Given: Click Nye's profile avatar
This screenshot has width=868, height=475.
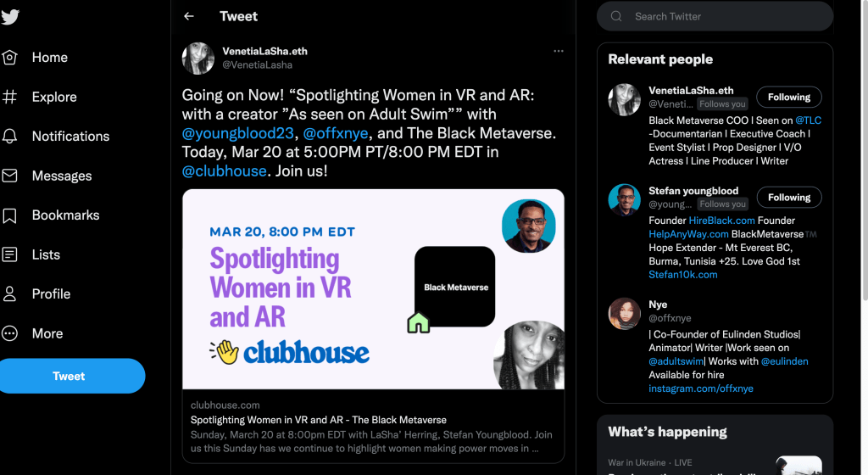Looking at the screenshot, I should point(624,314).
